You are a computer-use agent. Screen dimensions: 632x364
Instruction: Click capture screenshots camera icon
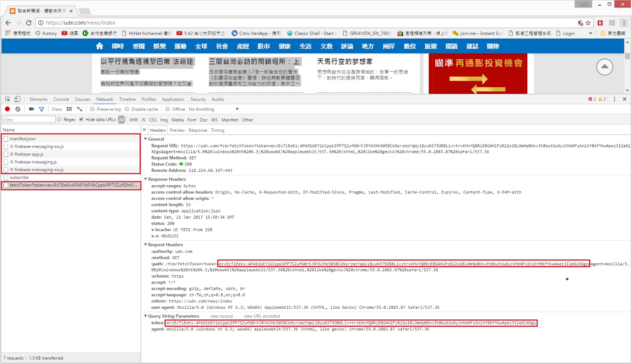point(32,109)
